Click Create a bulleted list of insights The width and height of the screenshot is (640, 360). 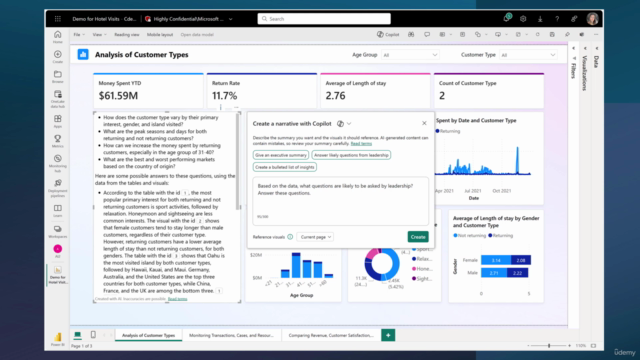[284, 167]
